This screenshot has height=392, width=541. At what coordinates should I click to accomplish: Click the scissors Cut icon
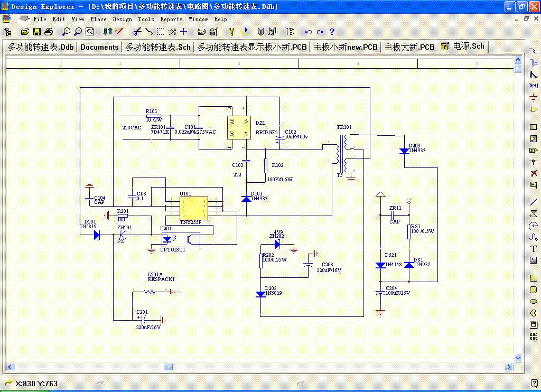[137, 32]
